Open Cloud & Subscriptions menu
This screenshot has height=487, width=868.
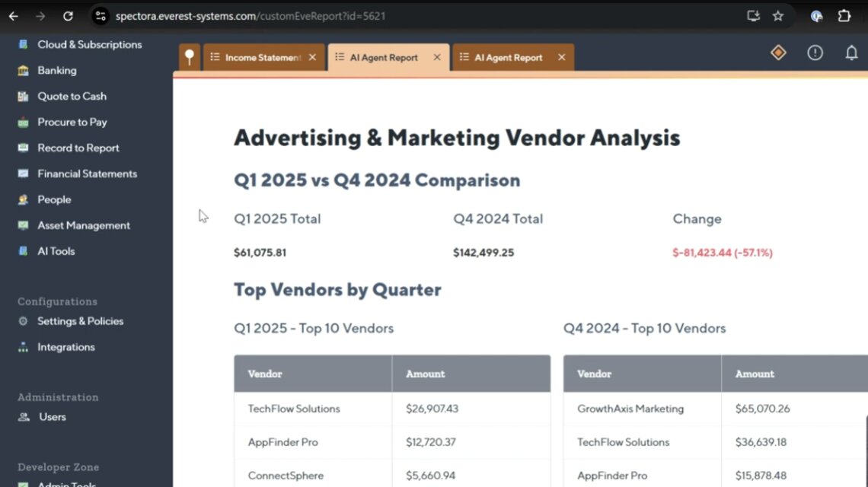click(89, 45)
